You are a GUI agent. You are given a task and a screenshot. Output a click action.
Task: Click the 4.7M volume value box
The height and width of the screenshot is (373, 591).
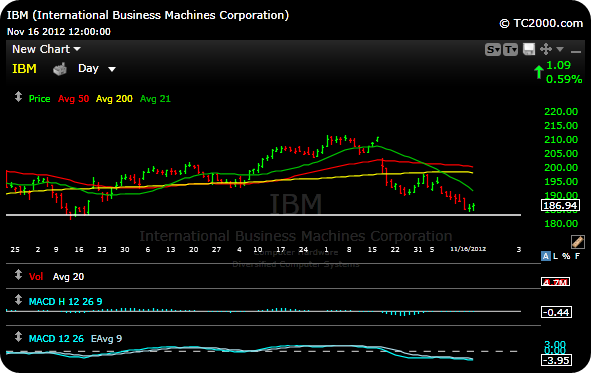[x=555, y=281]
